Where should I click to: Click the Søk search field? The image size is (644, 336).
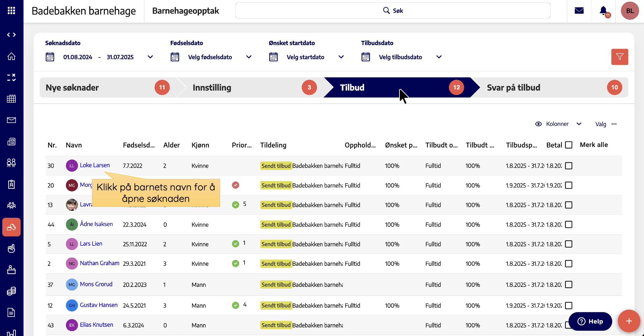393,11
